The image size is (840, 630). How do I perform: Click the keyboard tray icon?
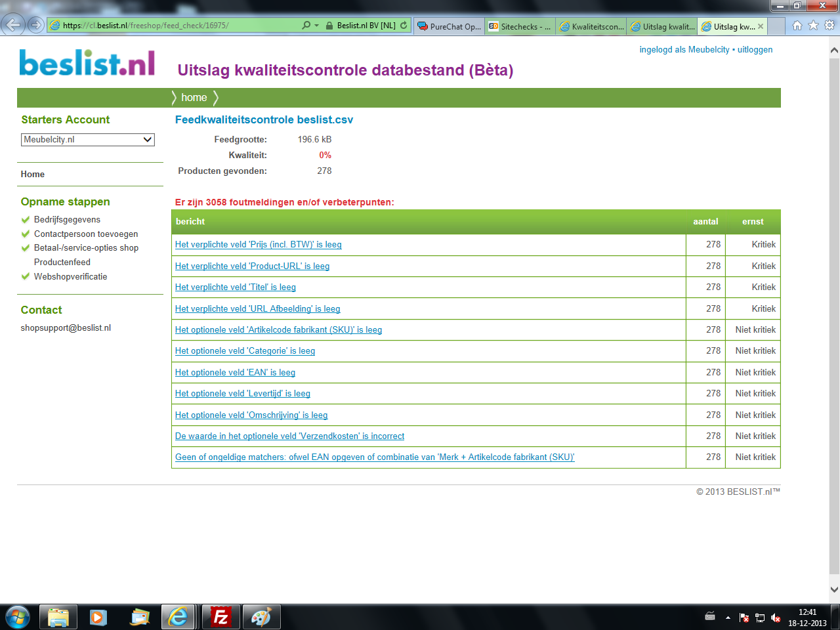click(710, 616)
